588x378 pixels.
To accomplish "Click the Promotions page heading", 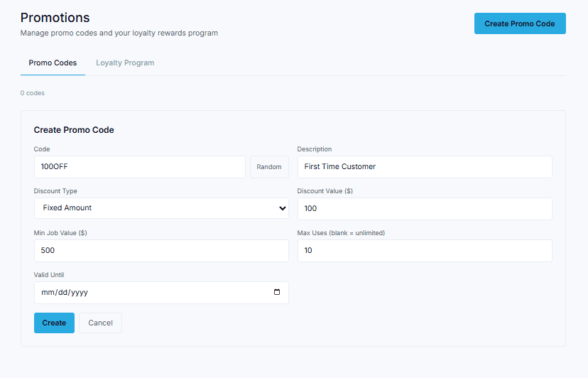I will (x=55, y=18).
